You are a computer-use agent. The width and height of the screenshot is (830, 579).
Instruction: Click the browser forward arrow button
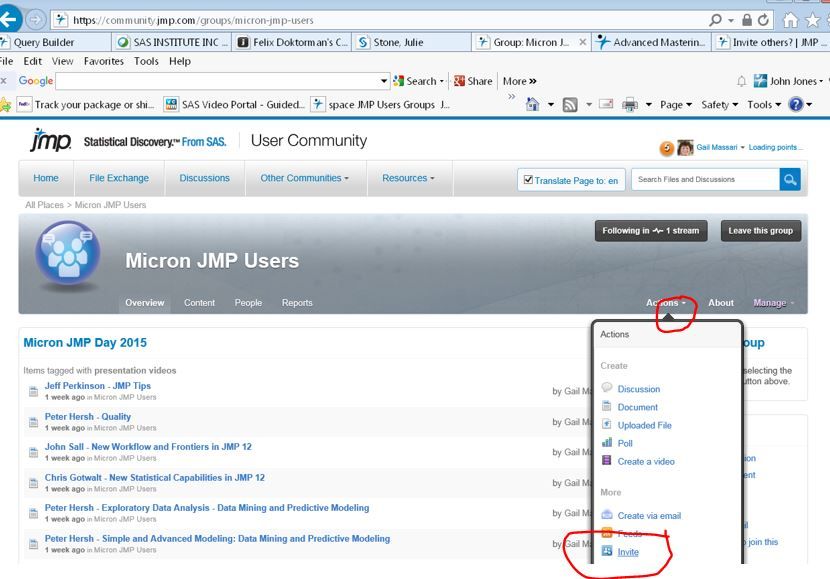tap(35, 20)
